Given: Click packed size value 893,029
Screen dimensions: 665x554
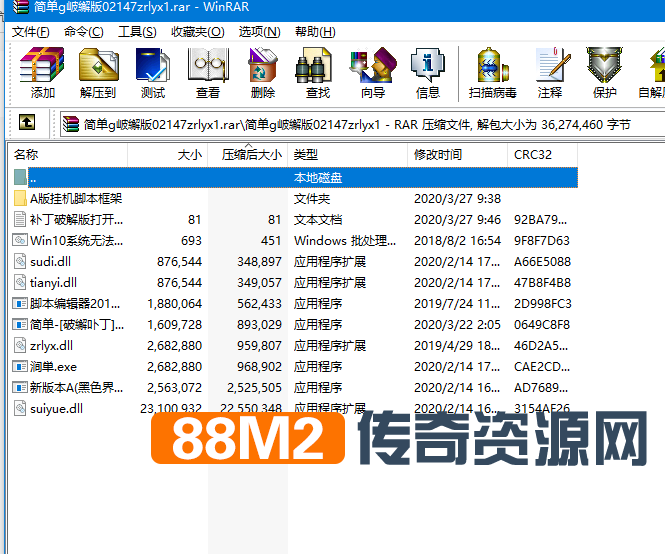Looking at the screenshot, I should [x=259, y=325].
